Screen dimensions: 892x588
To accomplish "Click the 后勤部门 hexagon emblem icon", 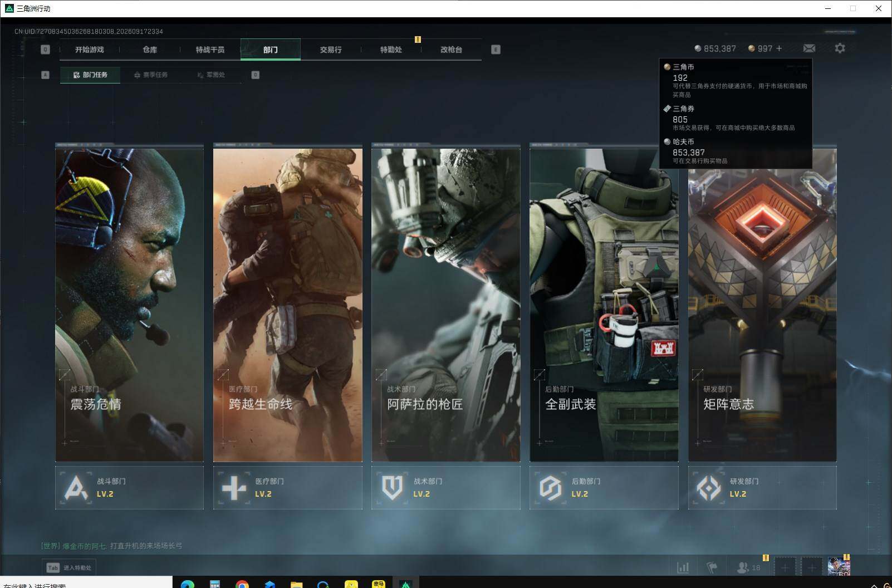I will pyautogui.click(x=551, y=488).
